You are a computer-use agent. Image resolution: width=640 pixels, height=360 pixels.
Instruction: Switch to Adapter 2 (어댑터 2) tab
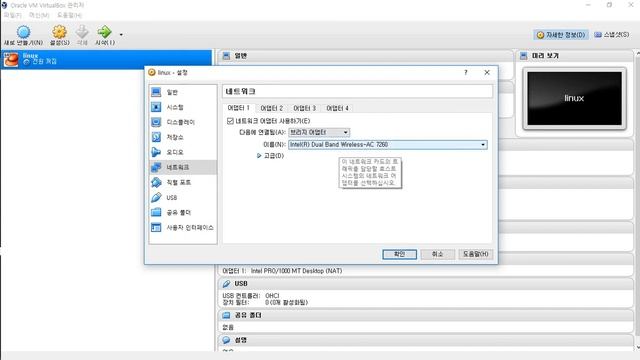coord(272,108)
